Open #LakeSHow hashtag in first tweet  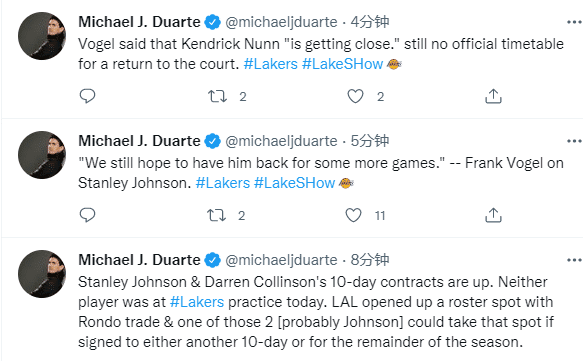[342, 64]
